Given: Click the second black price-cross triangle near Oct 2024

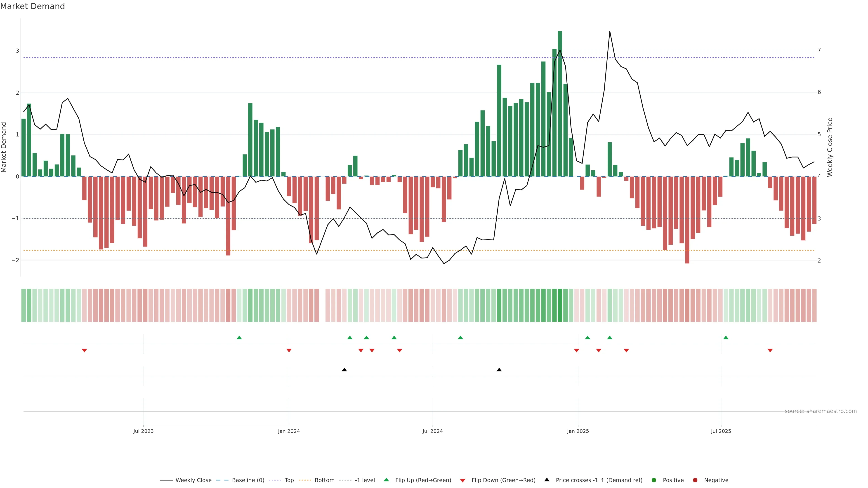Looking at the screenshot, I should coord(499,370).
